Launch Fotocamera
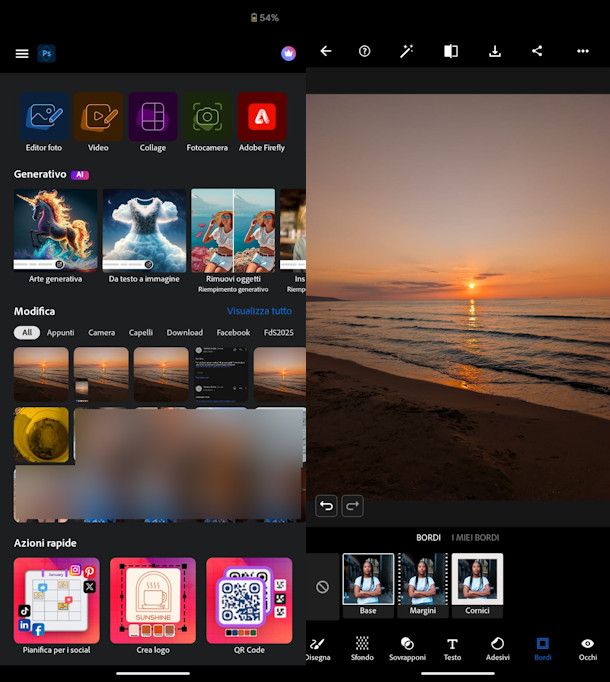Screen dimensions: 610x682 pos(207,123)
